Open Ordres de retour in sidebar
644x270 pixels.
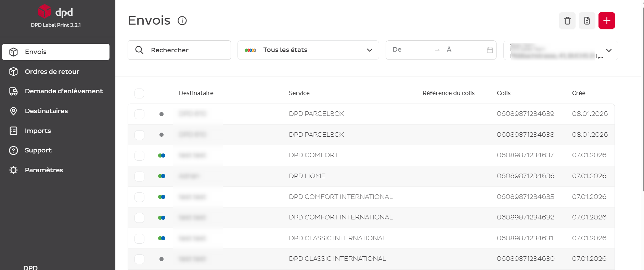click(52, 72)
